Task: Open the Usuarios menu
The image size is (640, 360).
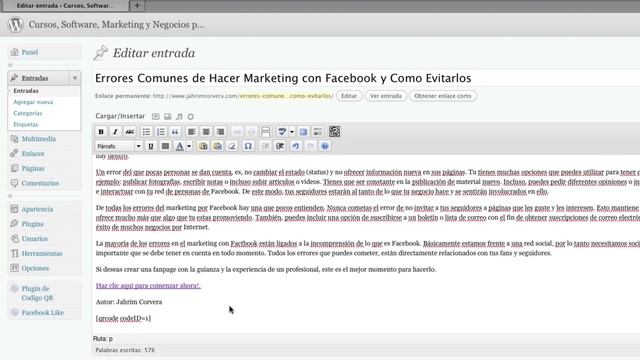Action: (35, 238)
